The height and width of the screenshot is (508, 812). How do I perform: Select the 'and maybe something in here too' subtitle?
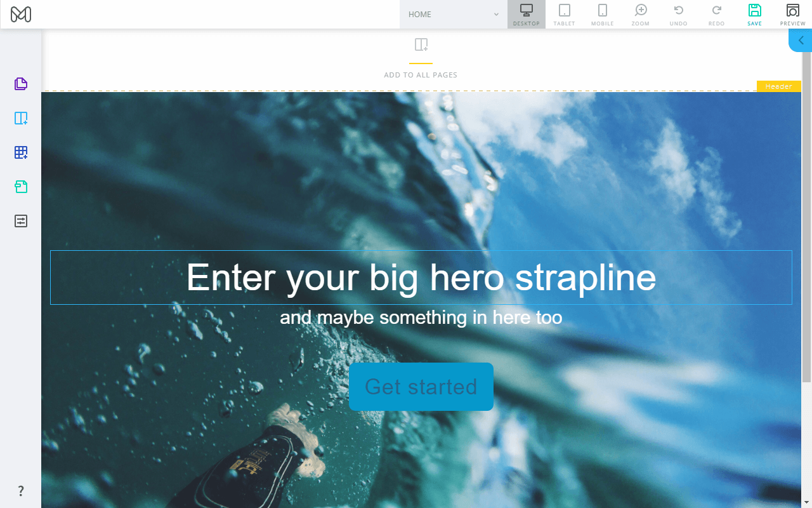coord(421,317)
